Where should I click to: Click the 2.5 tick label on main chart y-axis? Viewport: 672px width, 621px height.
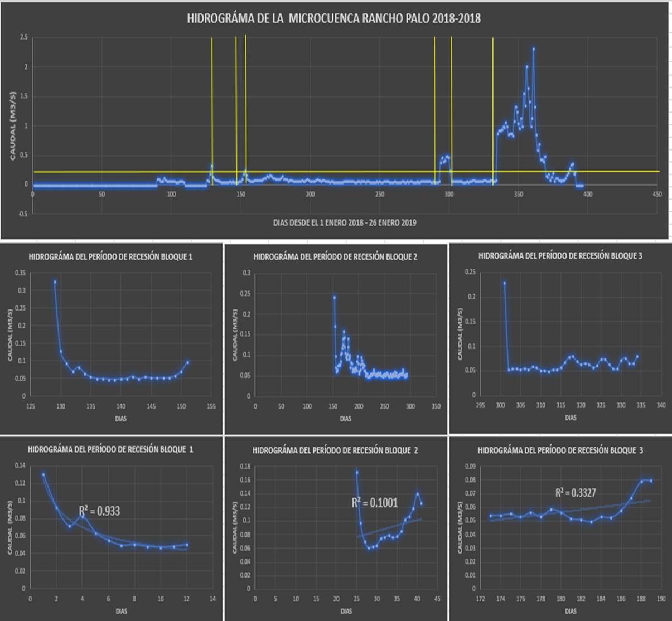click(x=23, y=37)
